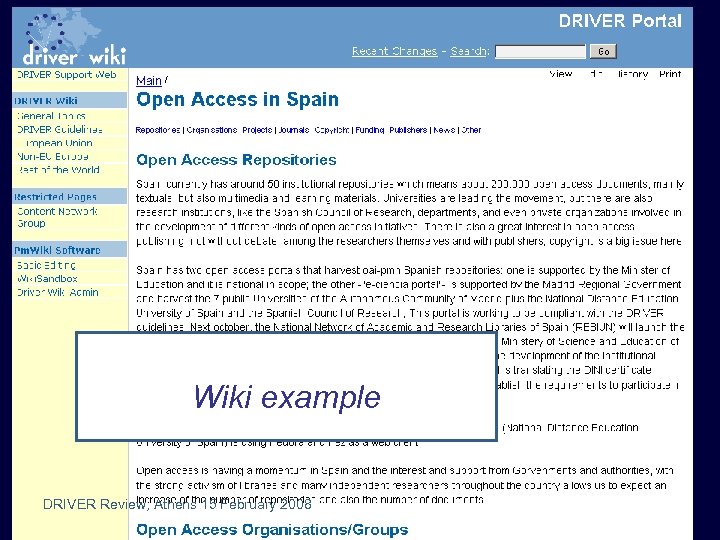Screen dimensions: 720x540
Task: Open Driver Wiki Admin link
Action: (57, 292)
